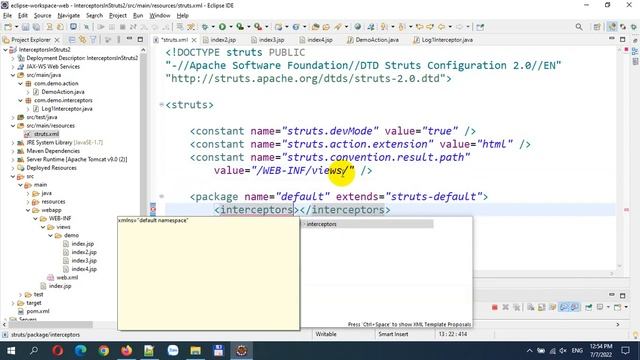Screen dimensions: 640x360
Task: Choose interceptors in the content assist list
Action: tap(367, 224)
